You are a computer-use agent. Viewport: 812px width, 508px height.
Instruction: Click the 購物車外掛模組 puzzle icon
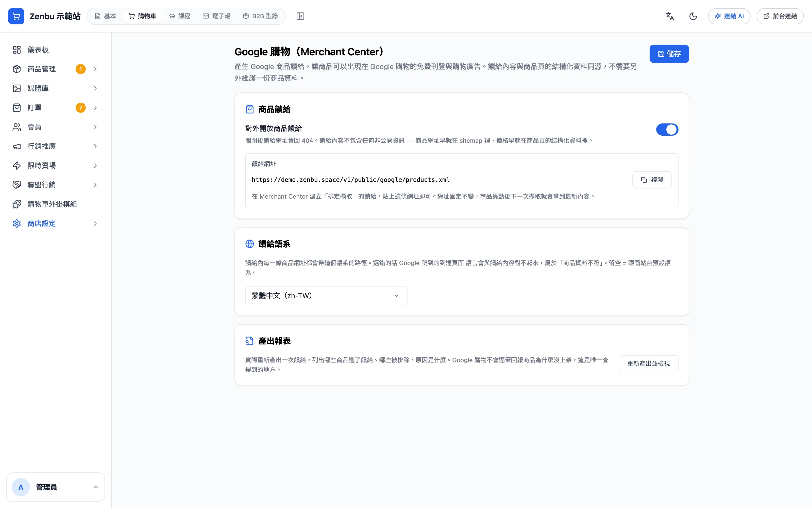17,204
